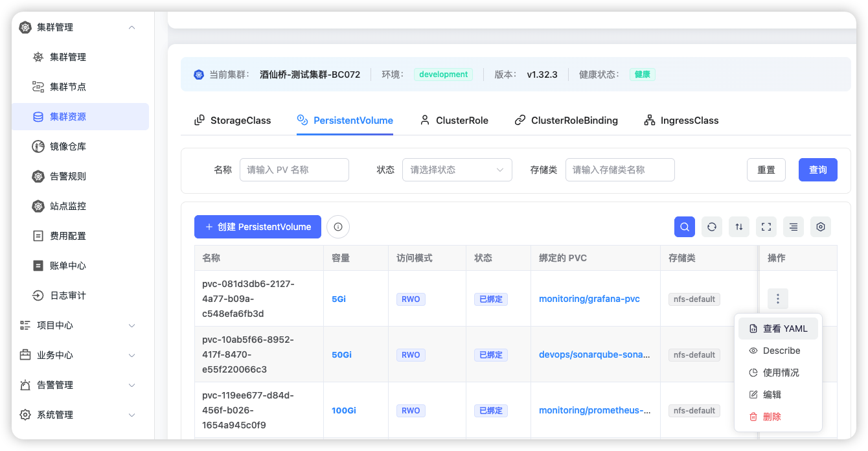The height and width of the screenshot is (451, 868).
Task: Open three-dot actions menu for first row
Action: point(778,299)
